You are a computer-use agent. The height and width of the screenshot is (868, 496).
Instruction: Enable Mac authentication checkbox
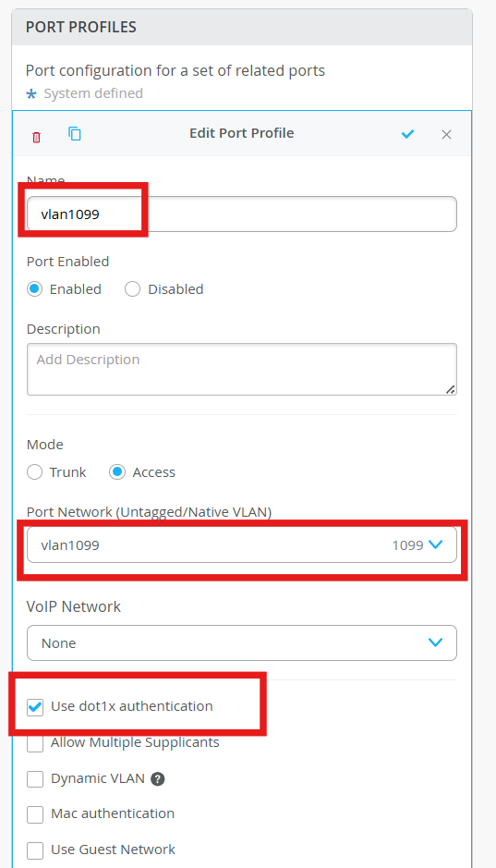click(35, 814)
